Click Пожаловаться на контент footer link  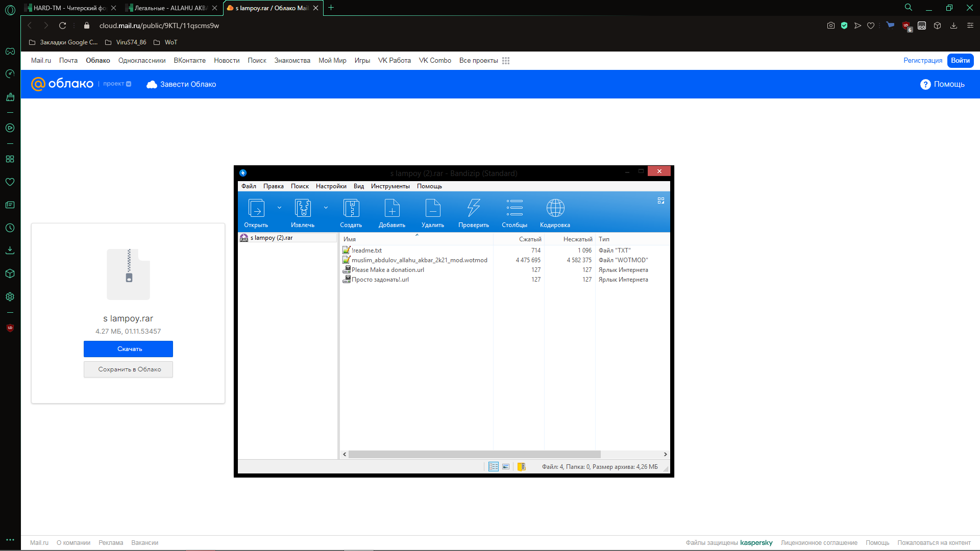[934, 543]
